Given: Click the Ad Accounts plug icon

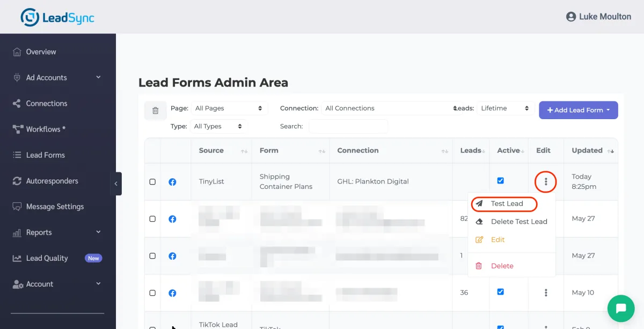Looking at the screenshot, I should (x=17, y=78).
